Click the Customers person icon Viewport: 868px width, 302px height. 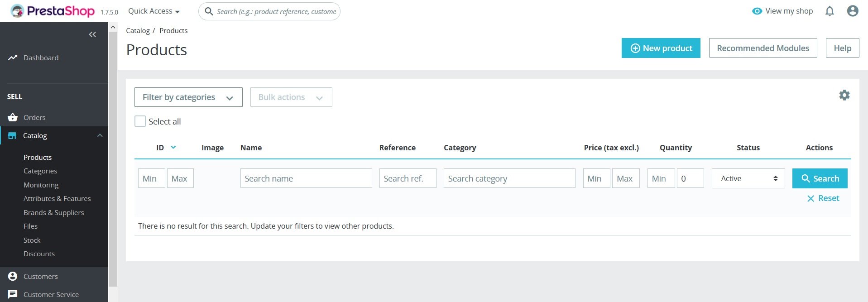coord(13,276)
